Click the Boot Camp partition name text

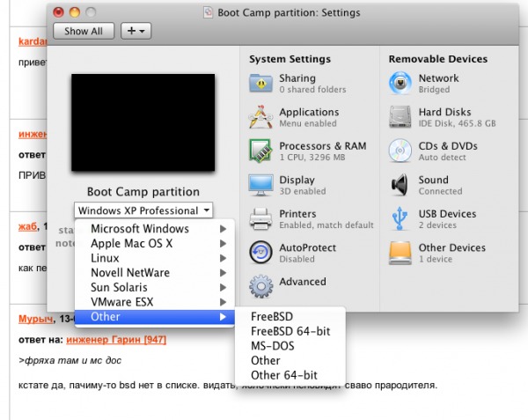tap(143, 192)
